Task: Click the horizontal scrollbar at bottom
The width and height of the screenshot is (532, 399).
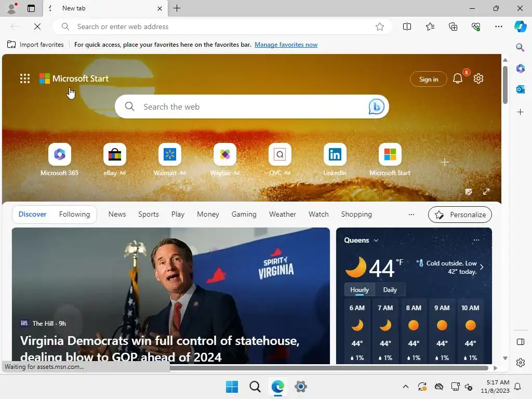Action: pyautogui.click(x=329, y=368)
